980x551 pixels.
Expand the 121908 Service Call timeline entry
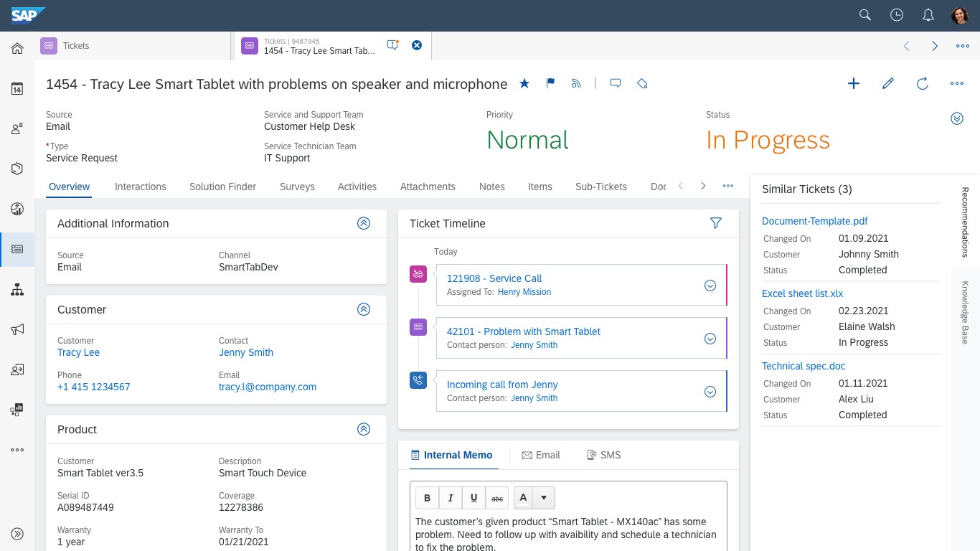point(710,286)
